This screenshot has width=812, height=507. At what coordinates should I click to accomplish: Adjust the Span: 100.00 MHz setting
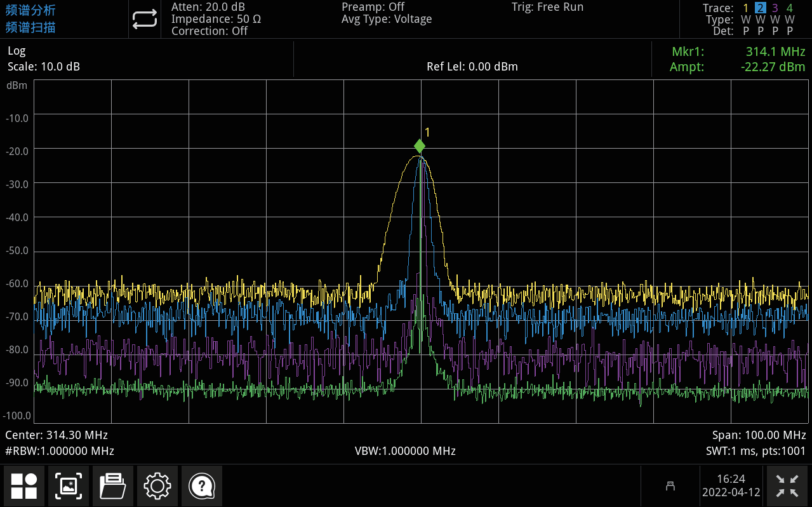(759, 435)
